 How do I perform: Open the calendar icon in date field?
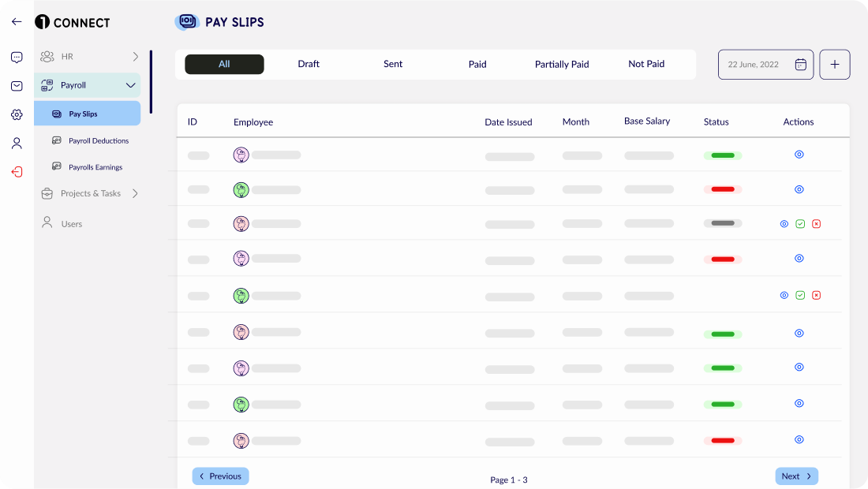point(800,65)
